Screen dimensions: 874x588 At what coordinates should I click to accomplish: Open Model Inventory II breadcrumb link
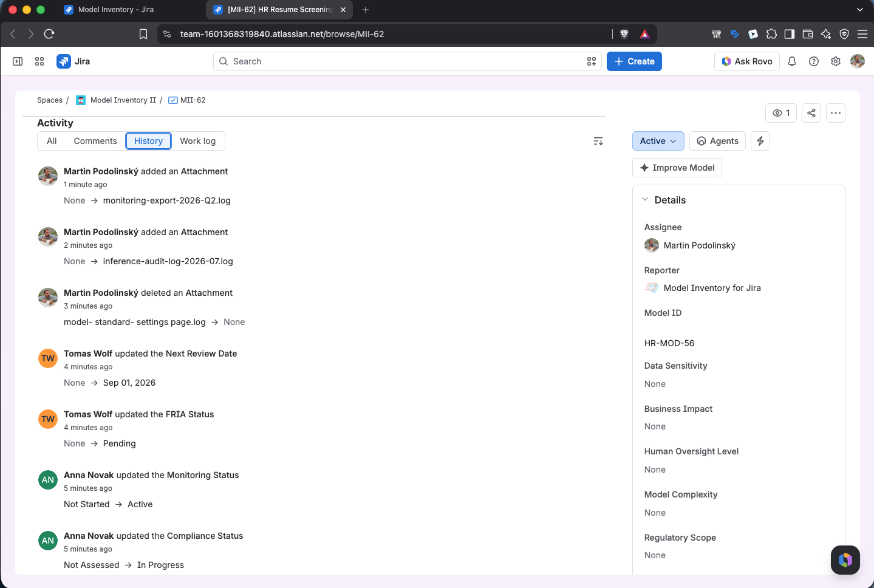pyautogui.click(x=123, y=100)
